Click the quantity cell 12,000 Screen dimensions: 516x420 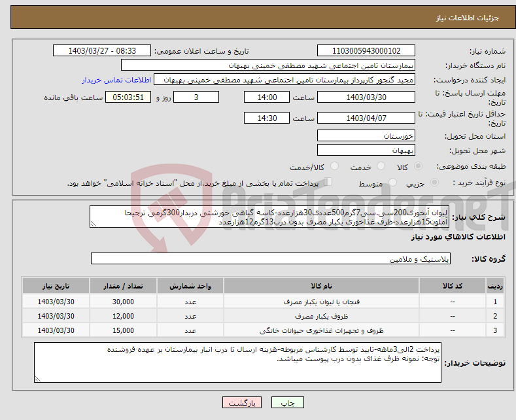coord(123,316)
